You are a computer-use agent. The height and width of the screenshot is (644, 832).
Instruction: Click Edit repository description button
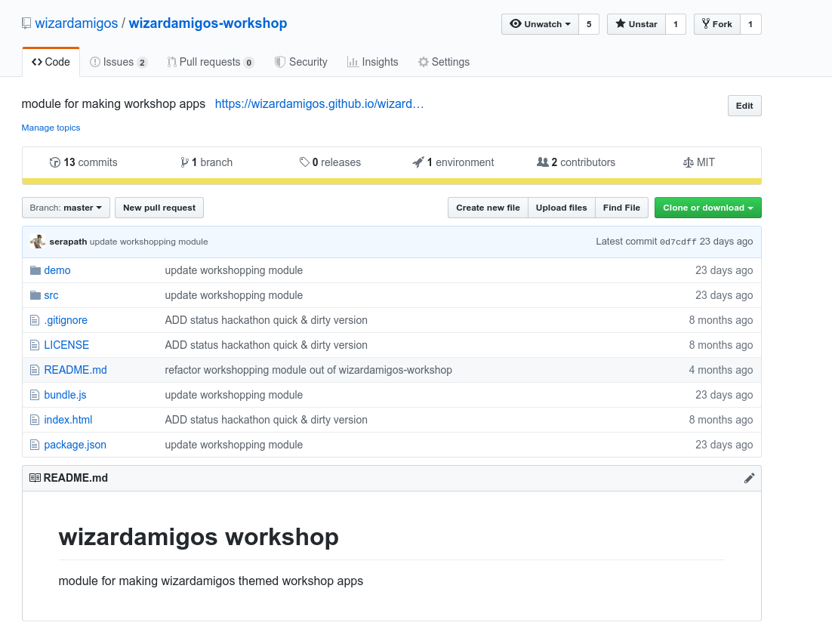click(744, 106)
